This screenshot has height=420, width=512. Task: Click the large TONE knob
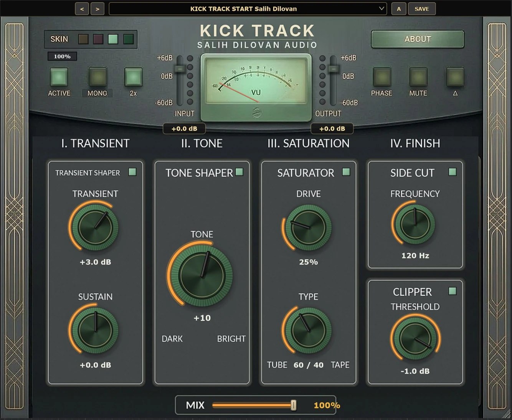202,276
